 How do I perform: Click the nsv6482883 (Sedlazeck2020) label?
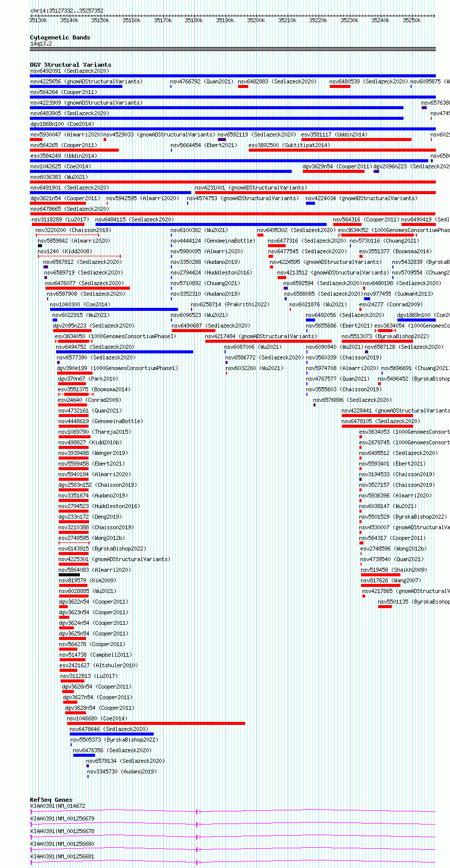point(277,81)
